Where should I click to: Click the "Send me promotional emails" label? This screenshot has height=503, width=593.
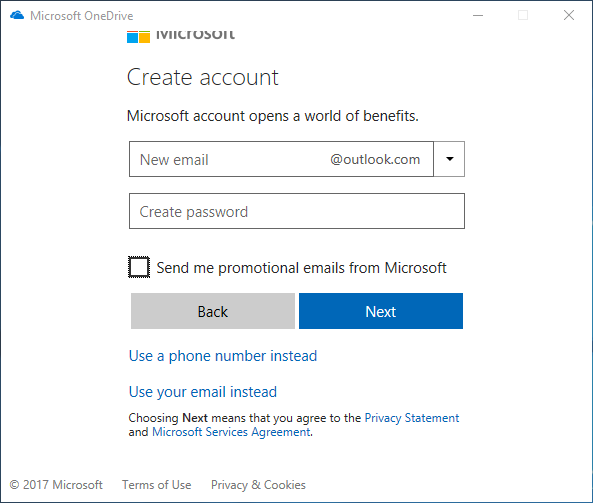tap(301, 268)
